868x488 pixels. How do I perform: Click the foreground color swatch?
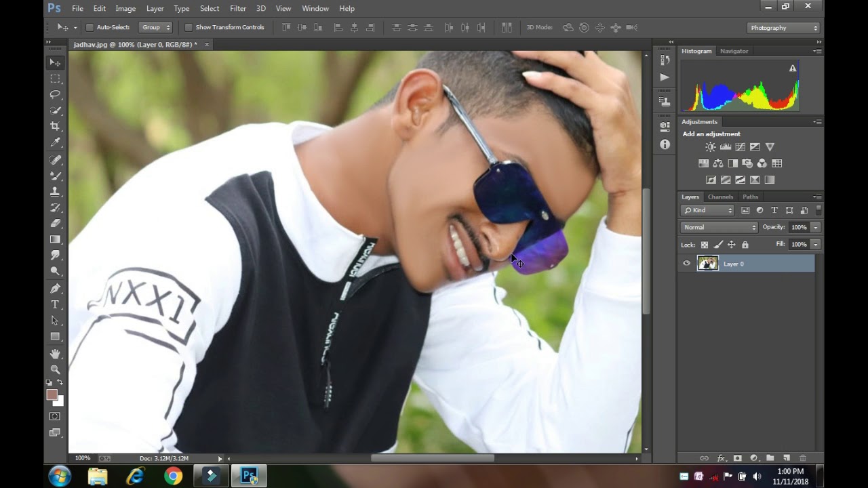[52, 394]
